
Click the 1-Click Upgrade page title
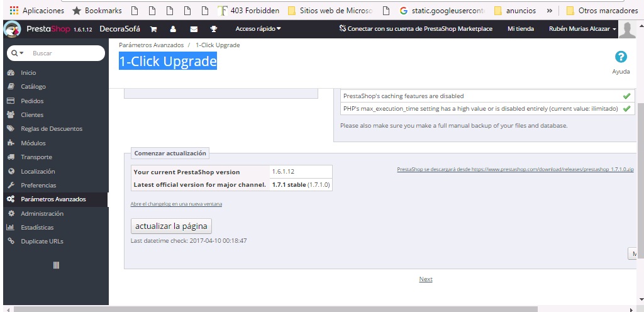click(x=167, y=62)
